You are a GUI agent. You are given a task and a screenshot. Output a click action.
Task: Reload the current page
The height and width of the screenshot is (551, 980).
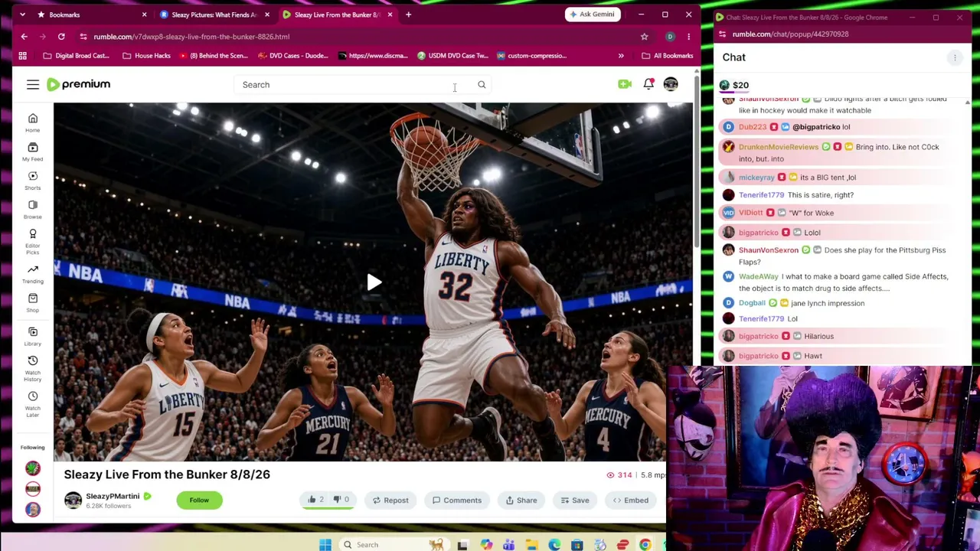[x=61, y=37]
